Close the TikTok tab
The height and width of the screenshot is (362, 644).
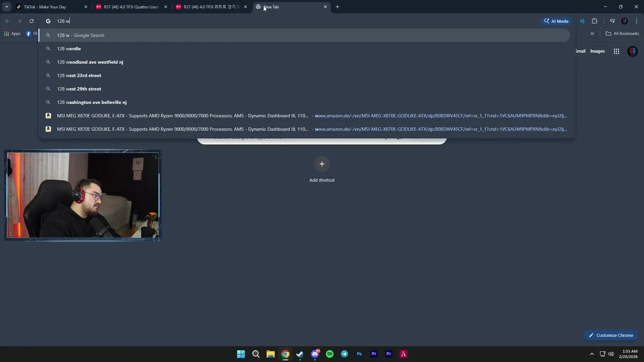[x=86, y=7]
